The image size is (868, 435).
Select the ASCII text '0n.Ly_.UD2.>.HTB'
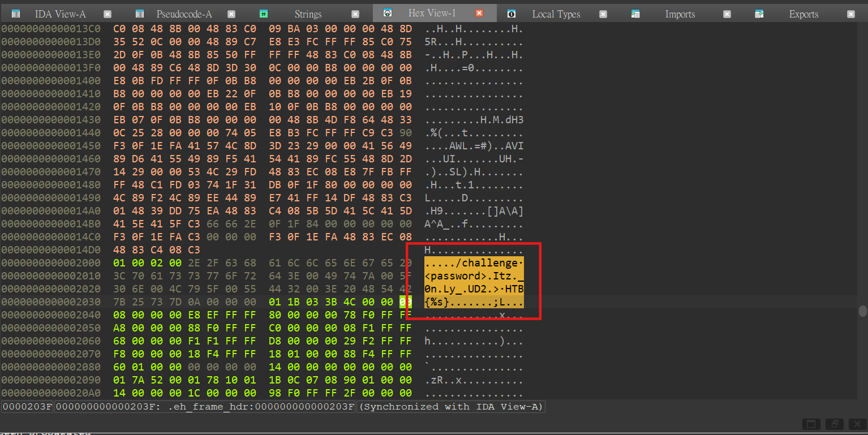pyautogui.click(x=474, y=288)
